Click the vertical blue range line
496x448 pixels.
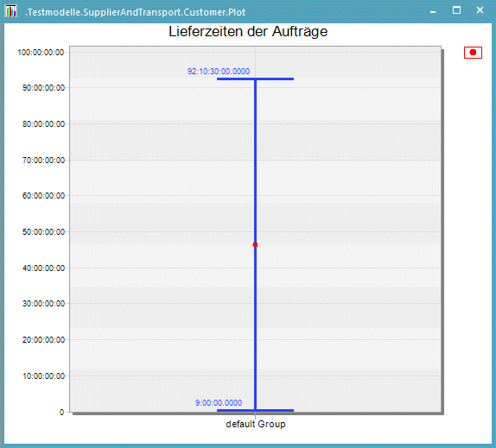[x=255, y=244]
